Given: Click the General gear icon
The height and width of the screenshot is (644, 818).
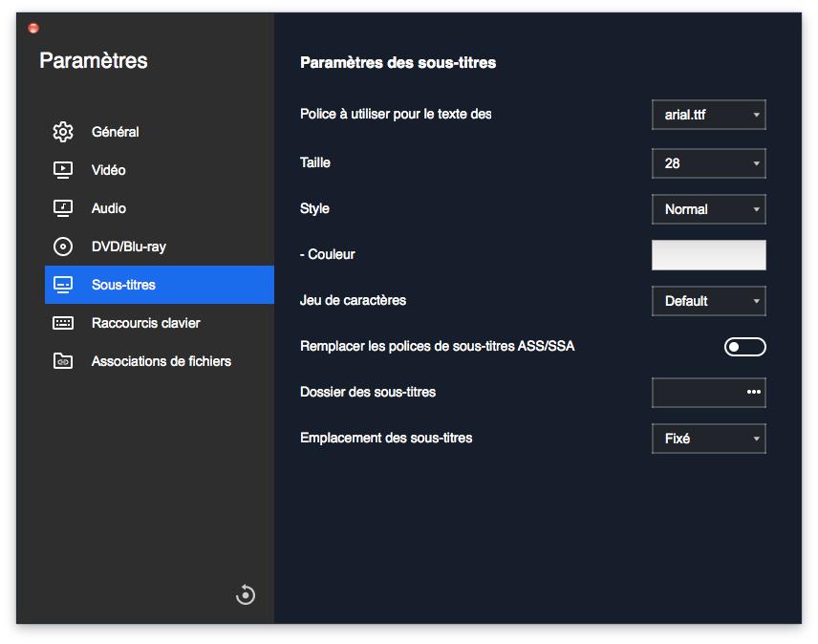Looking at the screenshot, I should coord(63,132).
